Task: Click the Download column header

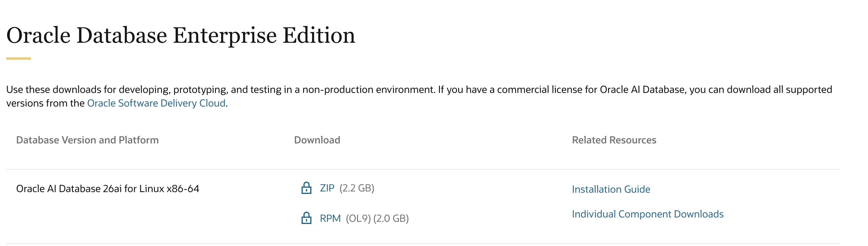Action: pos(317,140)
